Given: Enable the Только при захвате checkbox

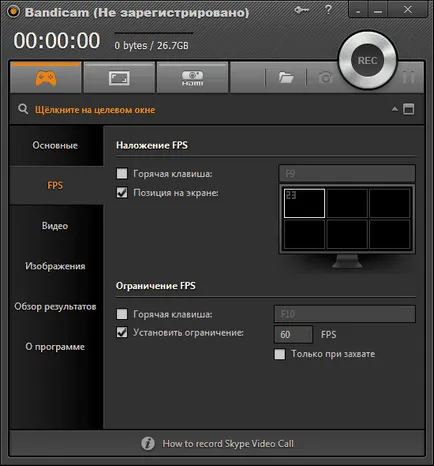Looking at the screenshot, I should (280, 354).
